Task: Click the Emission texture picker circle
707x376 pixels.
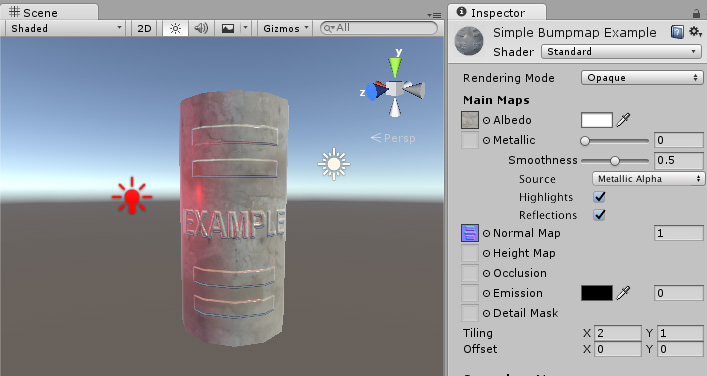Action: (x=487, y=293)
